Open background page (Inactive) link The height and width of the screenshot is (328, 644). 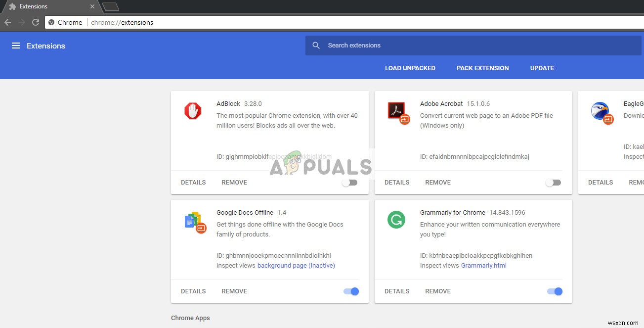click(x=296, y=266)
